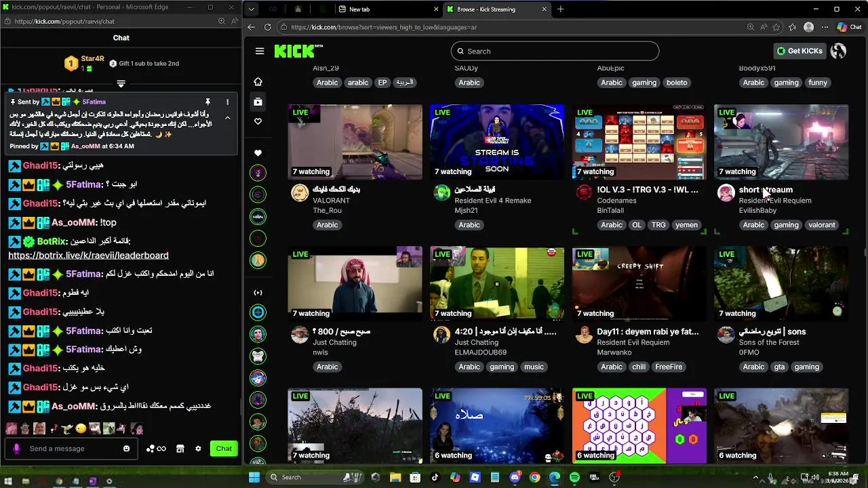The image size is (868, 488).
Task: Open TikTok from the taskbar
Action: [435, 477]
